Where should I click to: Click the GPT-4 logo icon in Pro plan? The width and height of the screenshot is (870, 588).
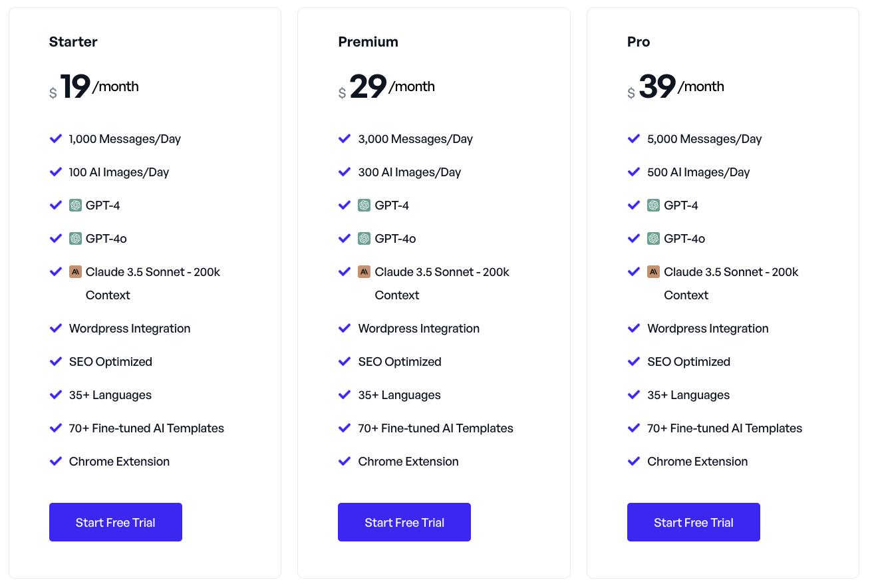(653, 206)
